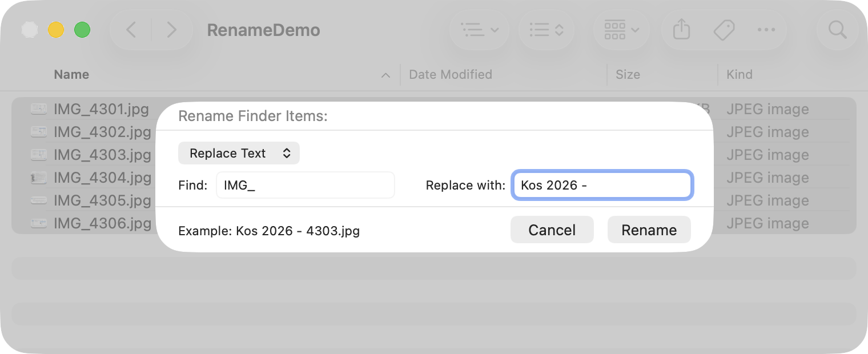Click JPEG image kind for IMG_4301.jpg
868x354 pixels.
point(767,109)
